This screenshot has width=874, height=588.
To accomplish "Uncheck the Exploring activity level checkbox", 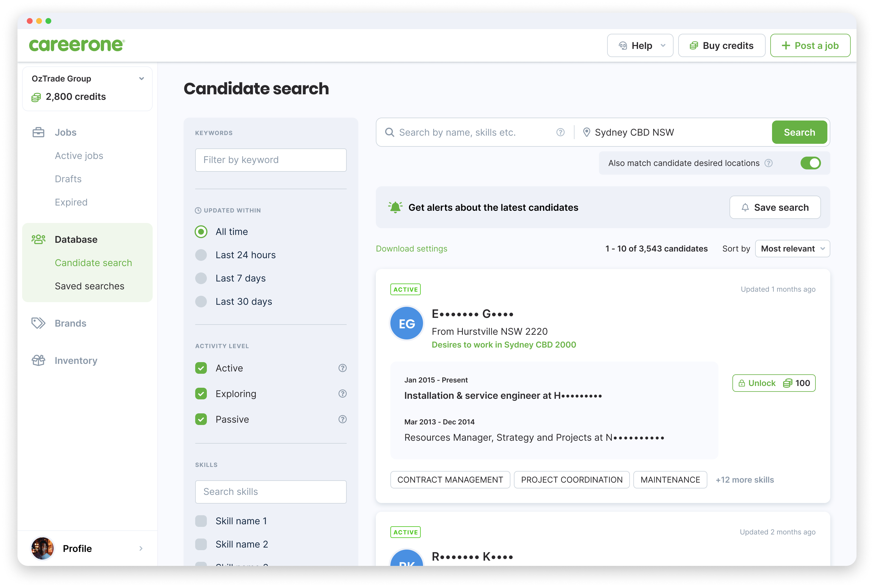I will [201, 394].
